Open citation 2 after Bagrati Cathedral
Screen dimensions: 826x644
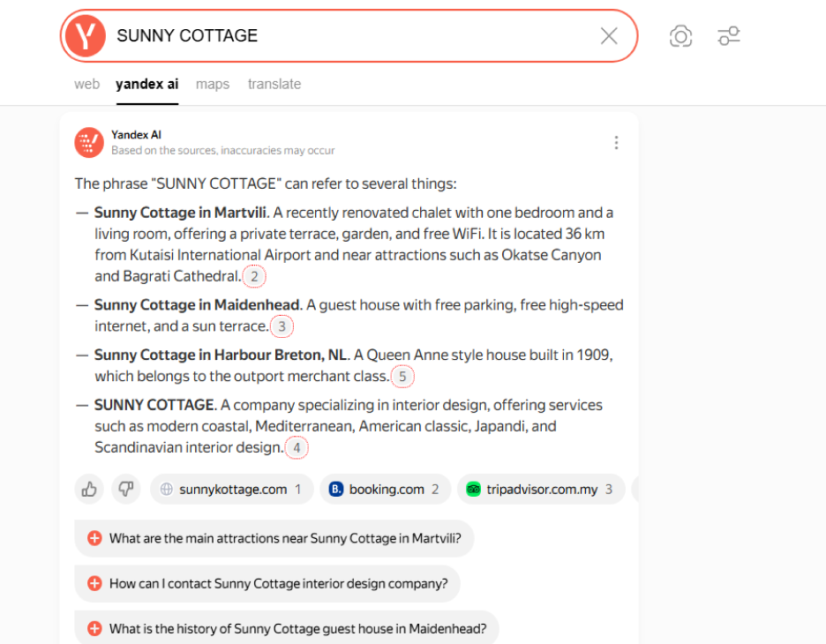pyautogui.click(x=254, y=276)
